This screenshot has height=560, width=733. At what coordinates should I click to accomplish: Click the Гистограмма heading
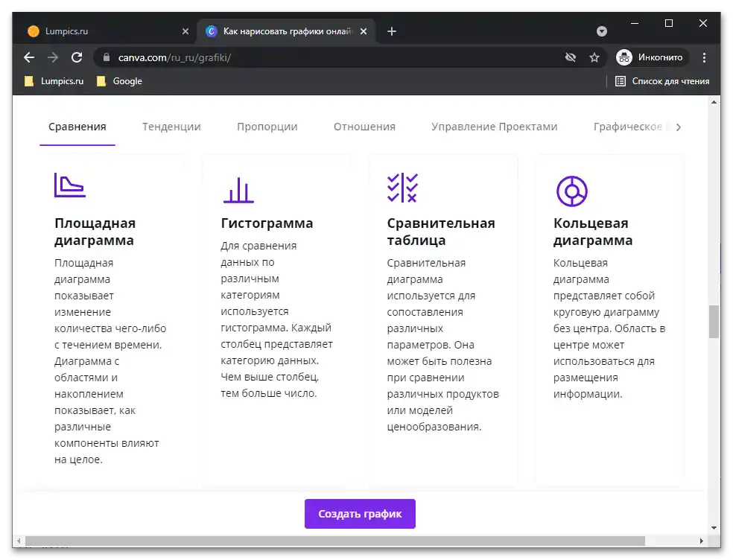pos(267,223)
